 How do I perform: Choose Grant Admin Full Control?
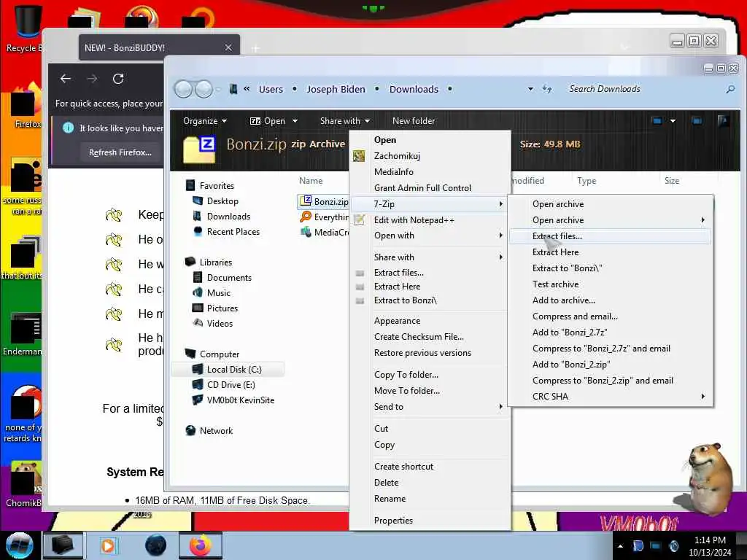[429, 187]
